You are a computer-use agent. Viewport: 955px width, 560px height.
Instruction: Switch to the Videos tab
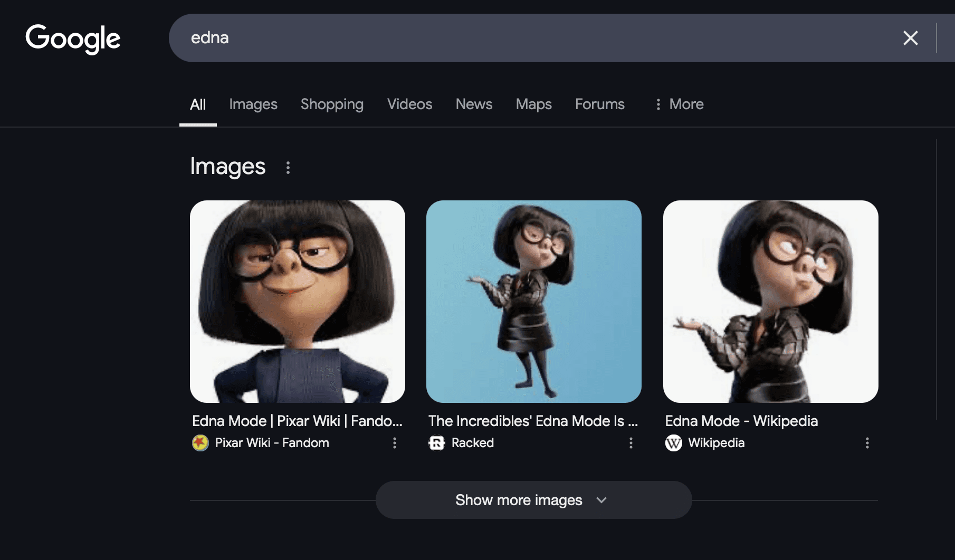[x=409, y=104]
